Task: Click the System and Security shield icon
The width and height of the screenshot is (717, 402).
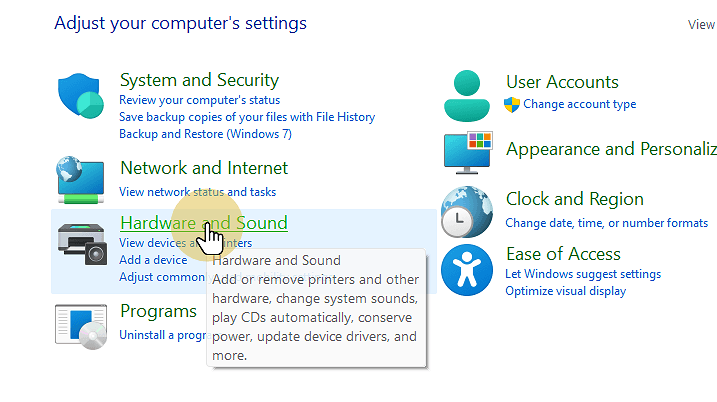Action: (82, 98)
